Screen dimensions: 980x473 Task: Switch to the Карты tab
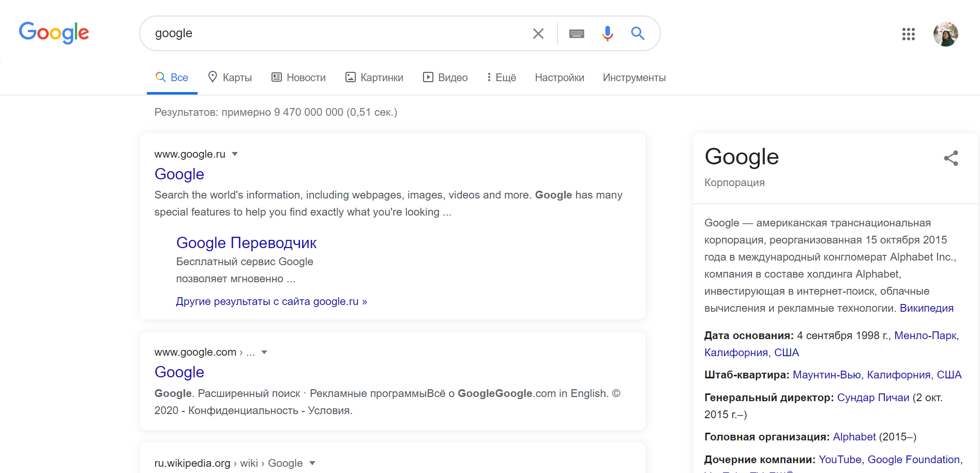(230, 78)
